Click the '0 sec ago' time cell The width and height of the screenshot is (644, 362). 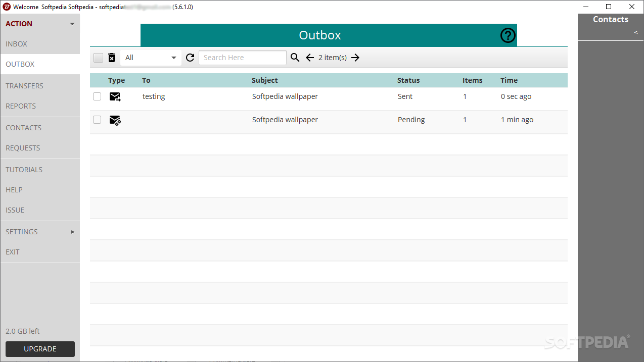coord(516,96)
